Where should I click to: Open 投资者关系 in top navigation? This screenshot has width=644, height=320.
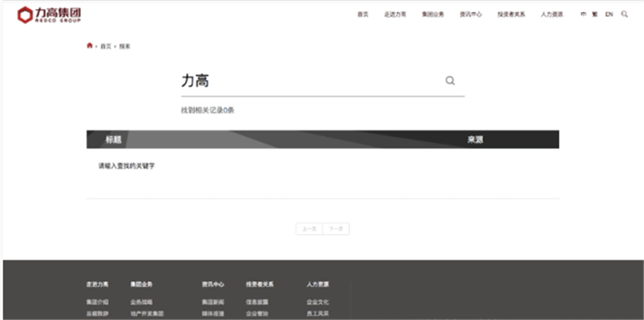pos(511,15)
